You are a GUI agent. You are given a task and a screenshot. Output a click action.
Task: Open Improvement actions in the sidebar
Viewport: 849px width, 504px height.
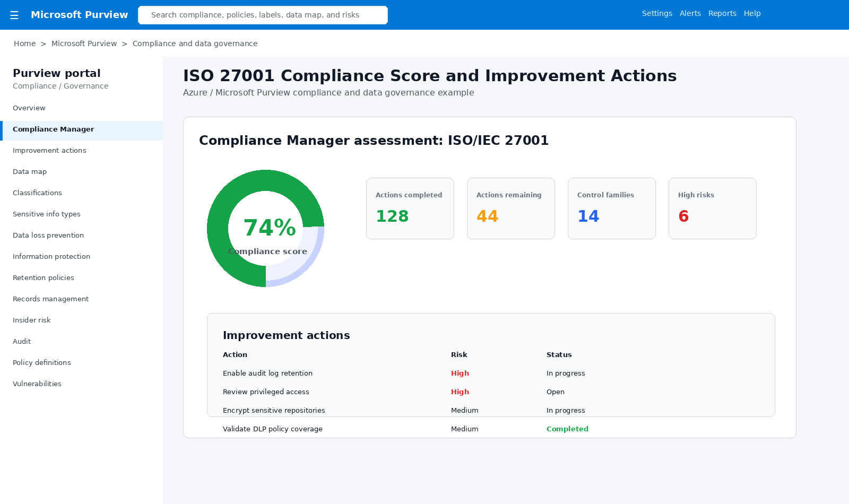click(81, 151)
